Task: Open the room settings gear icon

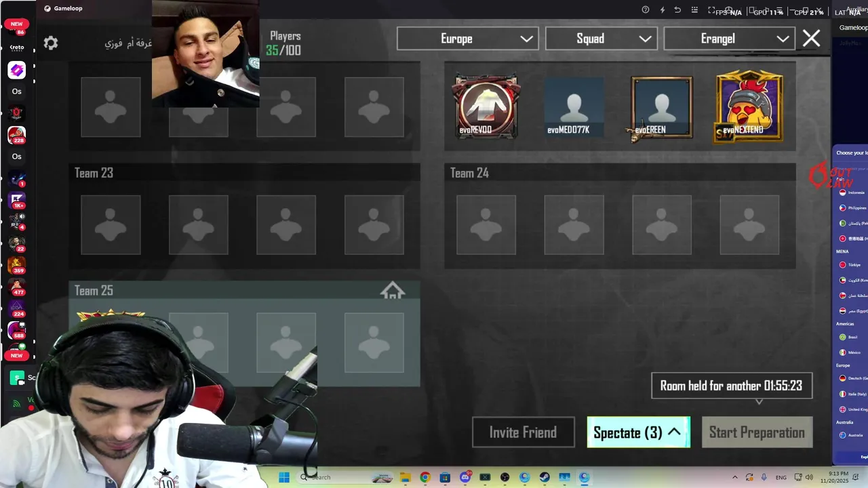Action: point(51,43)
